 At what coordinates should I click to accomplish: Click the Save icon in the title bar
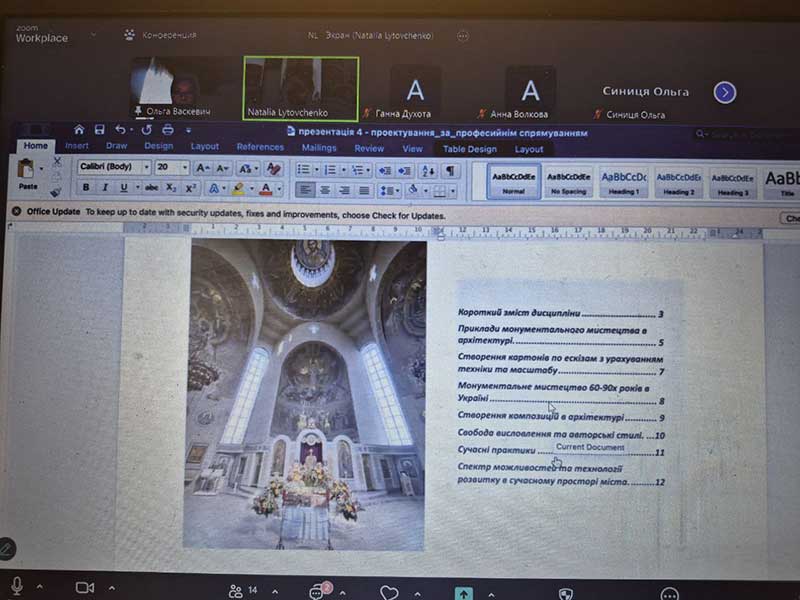[x=99, y=130]
